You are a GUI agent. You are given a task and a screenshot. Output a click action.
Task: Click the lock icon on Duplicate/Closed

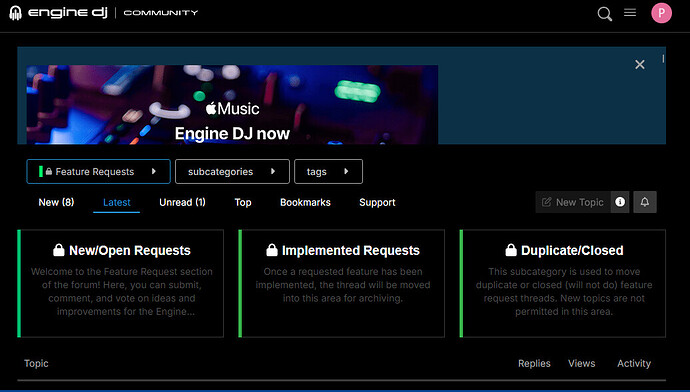pyautogui.click(x=510, y=250)
